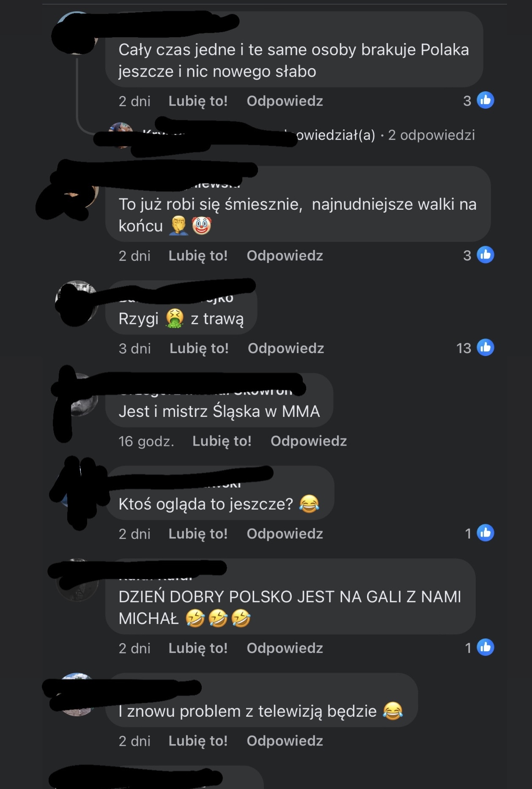
Task: Open like reaction on 'DZIEŃ DOBRY POLSKO' comment
Action: click(x=480, y=647)
